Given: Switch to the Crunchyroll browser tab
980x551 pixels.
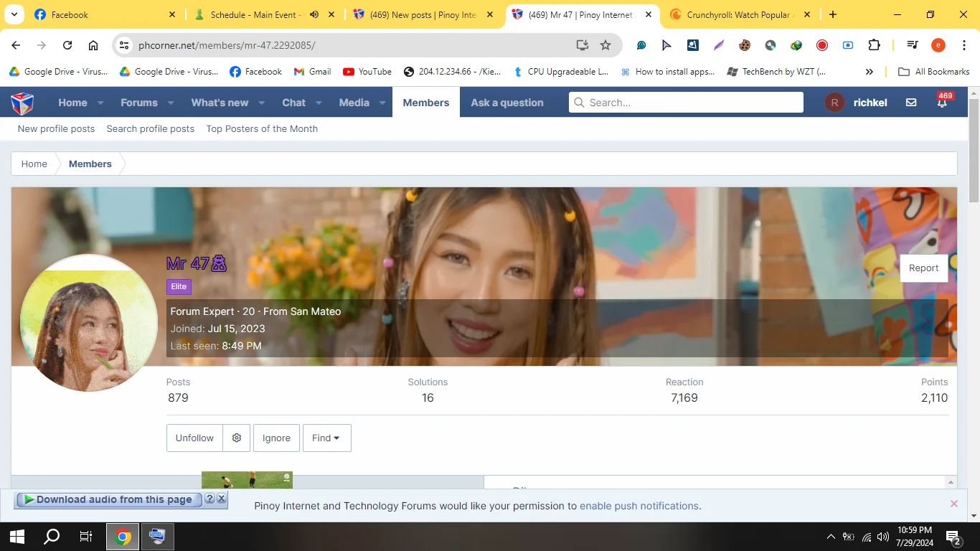Looking at the screenshot, I should coord(738,14).
